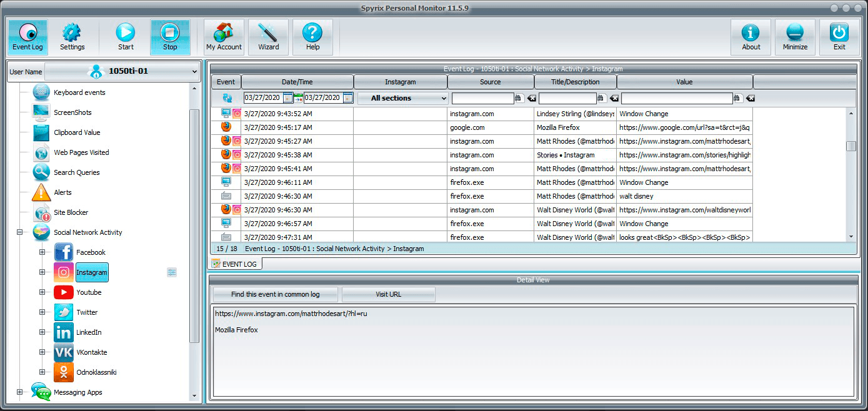Click the Visit URL button
Viewport: 868px width, 411px height.
click(x=388, y=294)
